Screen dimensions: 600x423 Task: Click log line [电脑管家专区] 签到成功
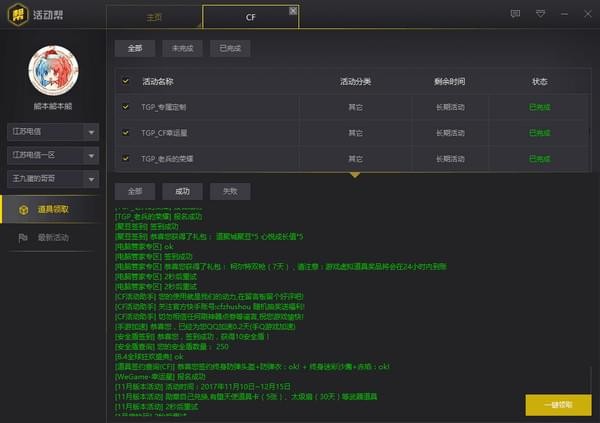pos(154,256)
